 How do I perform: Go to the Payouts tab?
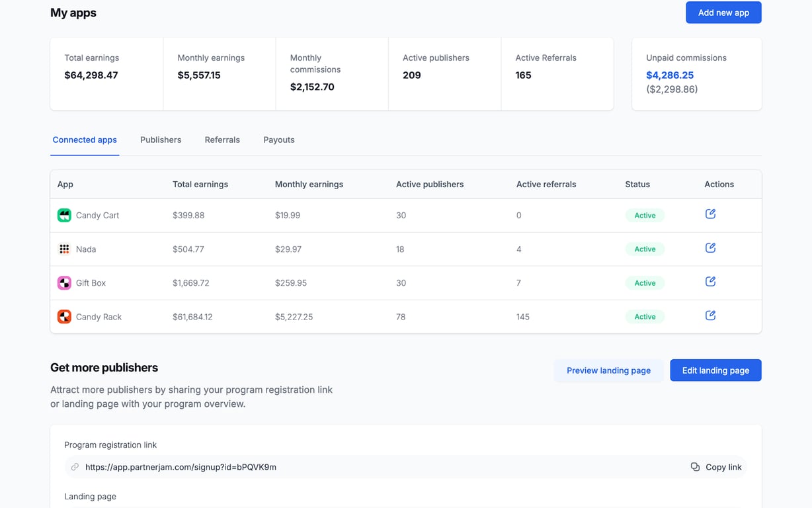point(279,140)
